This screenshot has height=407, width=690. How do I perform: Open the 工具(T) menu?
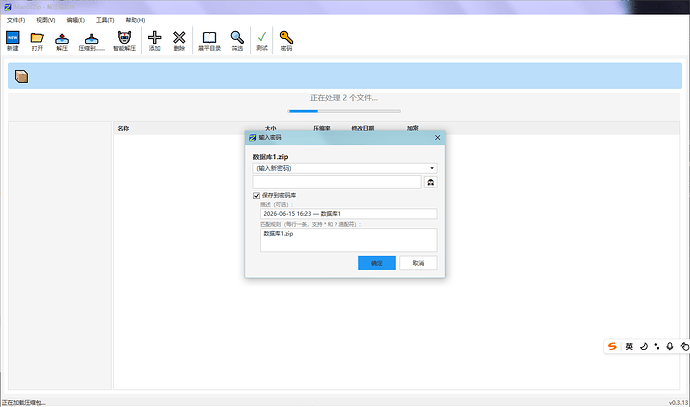[105, 20]
